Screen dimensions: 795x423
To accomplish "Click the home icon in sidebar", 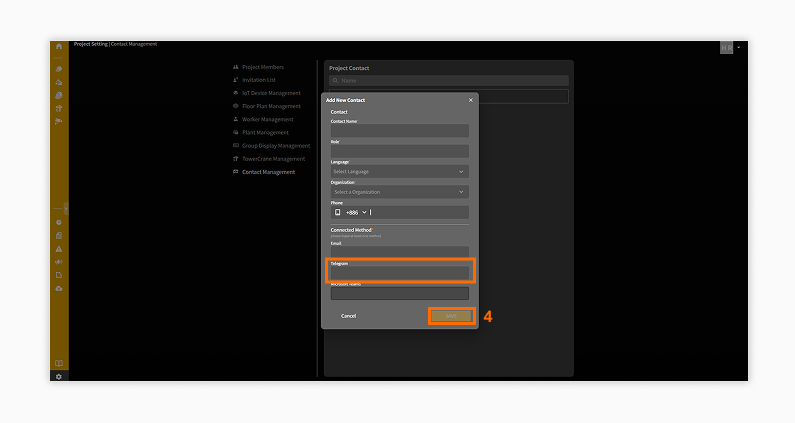I will click(x=59, y=46).
